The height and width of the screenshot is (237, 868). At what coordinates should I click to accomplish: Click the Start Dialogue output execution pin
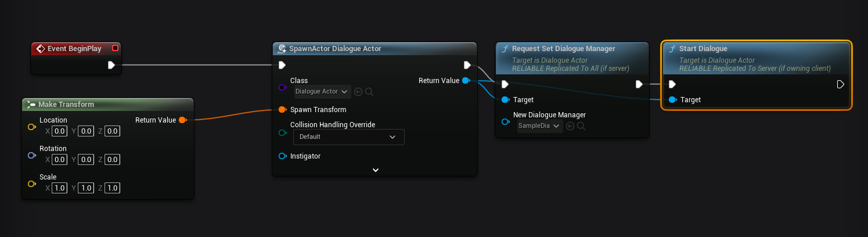[x=840, y=84]
